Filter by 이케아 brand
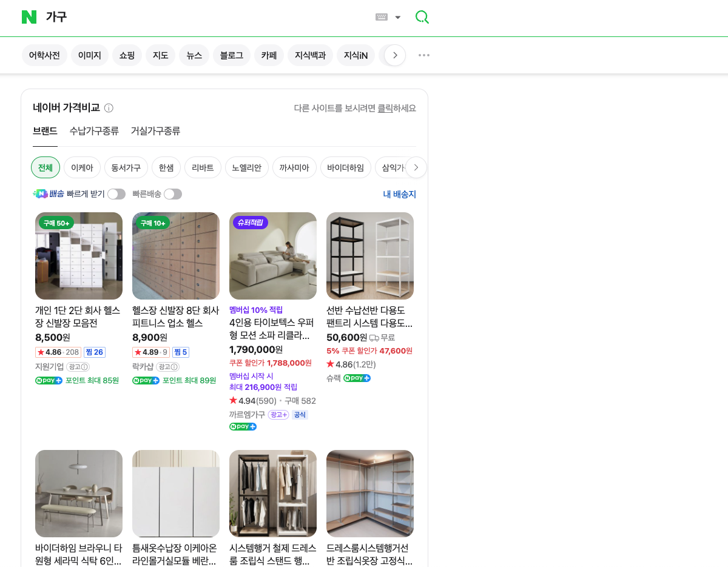This screenshot has width=728, height=567. pos(82,167)
